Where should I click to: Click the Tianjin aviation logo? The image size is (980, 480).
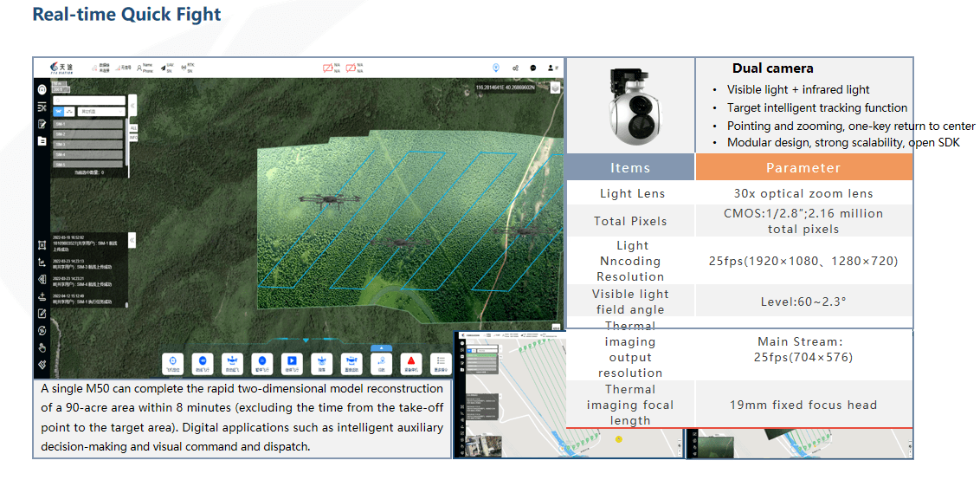click(61, 68)
